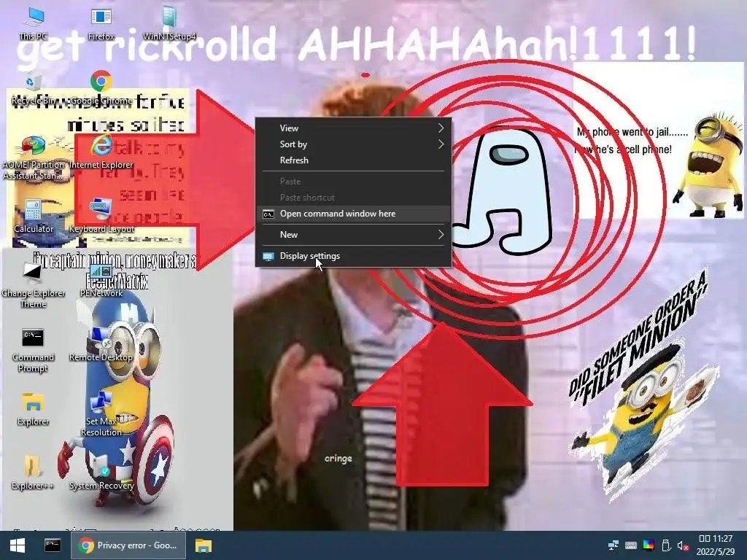Click the Sort by menu entry
The height and width of the screenshot is (560, 747).
pos(354,144)
